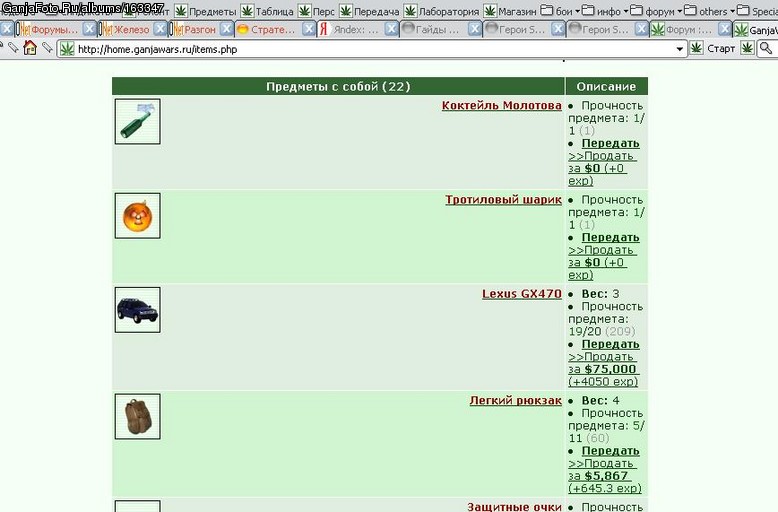The height and width of the screenshot is (512, 778).
Task: Open the Защитные очки item link
Action: pos(514,507)
